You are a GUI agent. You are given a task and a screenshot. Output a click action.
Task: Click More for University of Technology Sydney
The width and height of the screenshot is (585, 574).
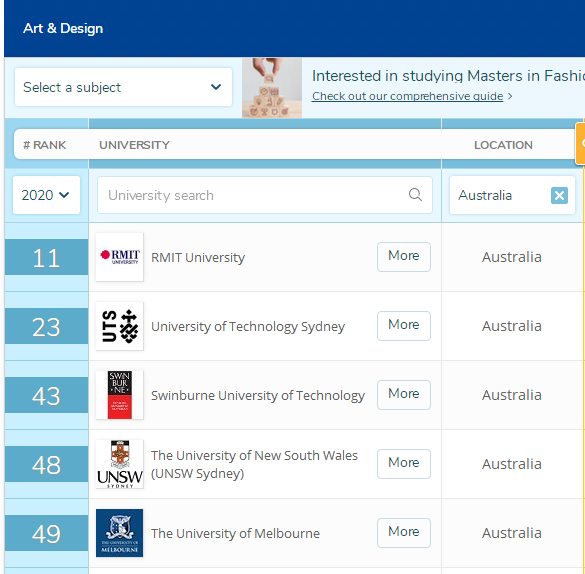click(x=404, y=326)
